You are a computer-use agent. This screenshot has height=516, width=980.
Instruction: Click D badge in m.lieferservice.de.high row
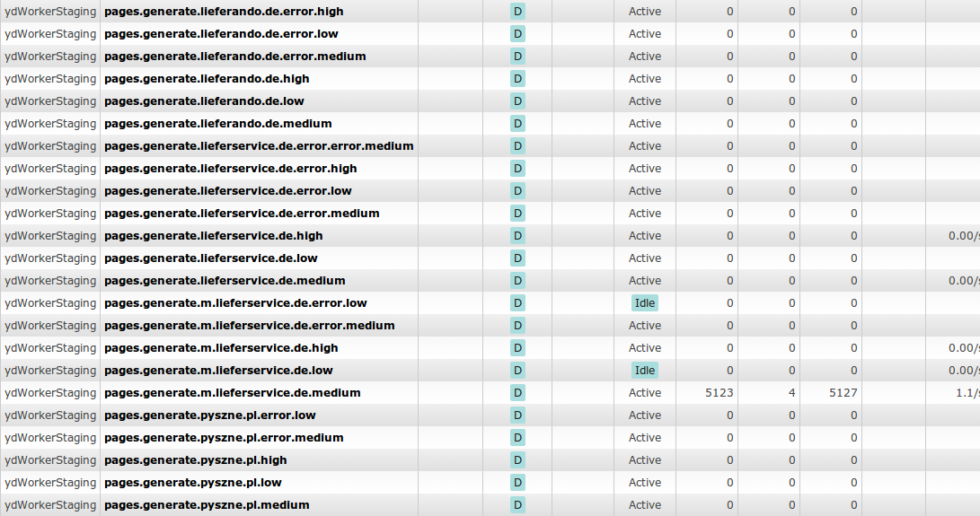click(517, 348)
